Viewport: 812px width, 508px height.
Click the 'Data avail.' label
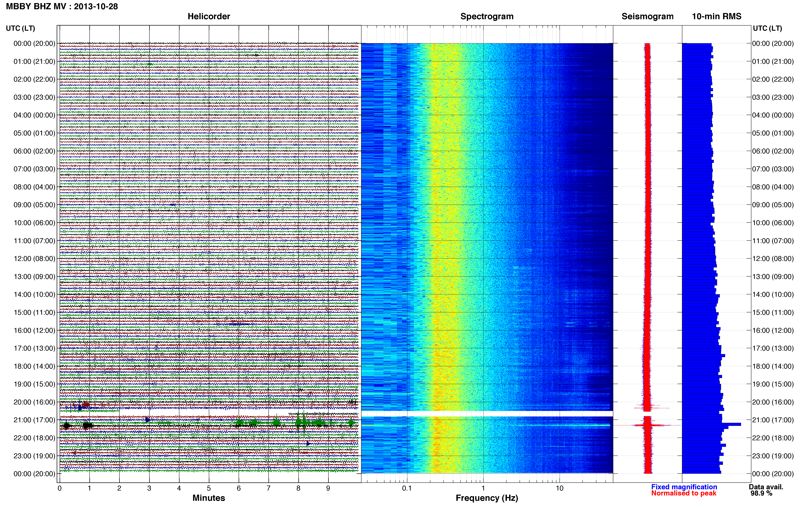[766, 487]
